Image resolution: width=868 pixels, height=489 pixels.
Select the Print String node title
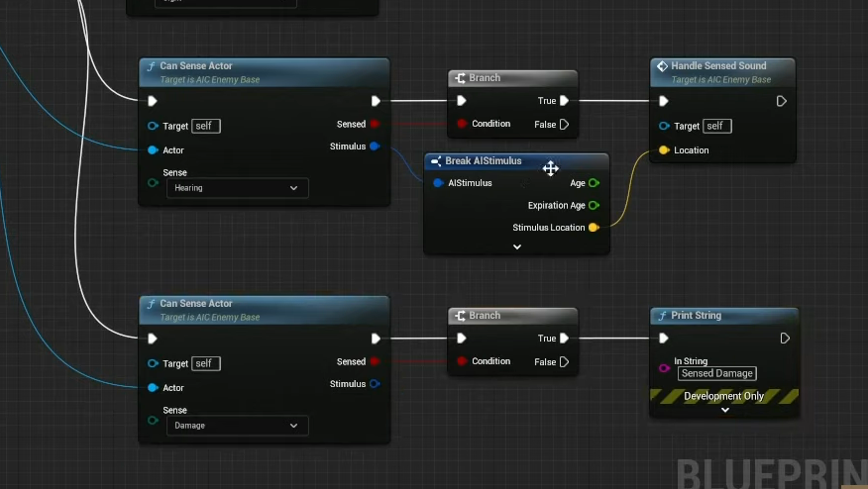pos(696,316)
